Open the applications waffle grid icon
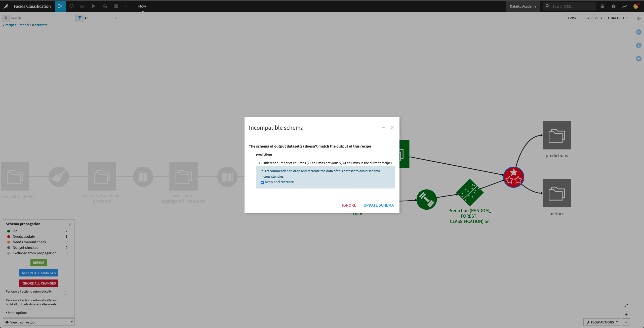This screenshot has height=328, width=644. point(602,6)
